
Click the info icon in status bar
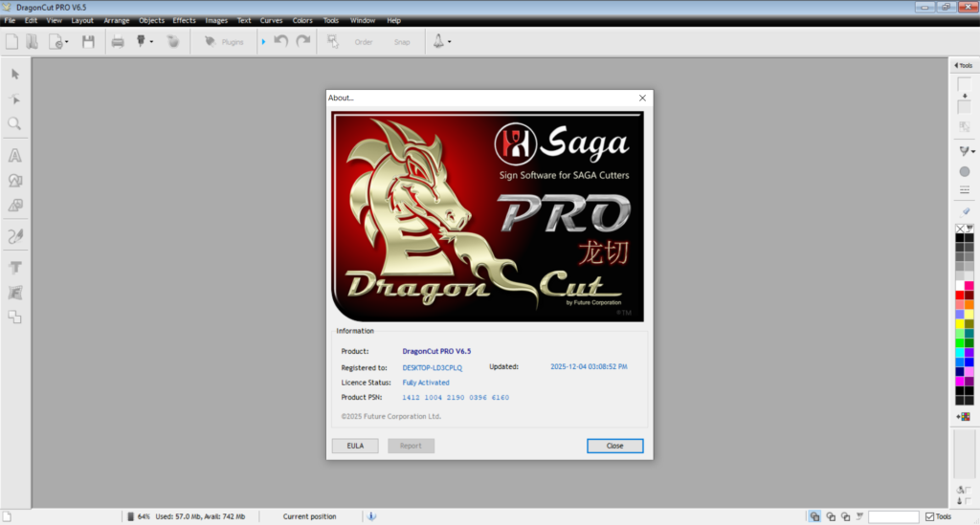pos(370,516)
